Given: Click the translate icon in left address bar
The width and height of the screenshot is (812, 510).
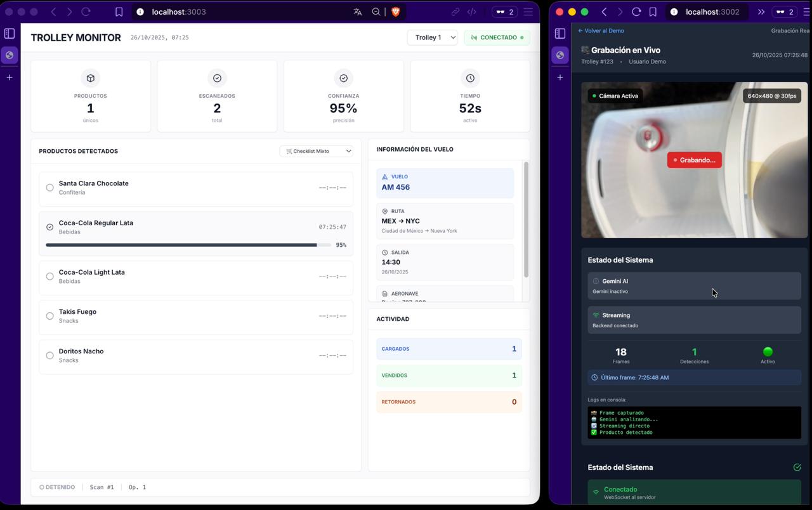Looking at the screenshot, I should point(358,11).
